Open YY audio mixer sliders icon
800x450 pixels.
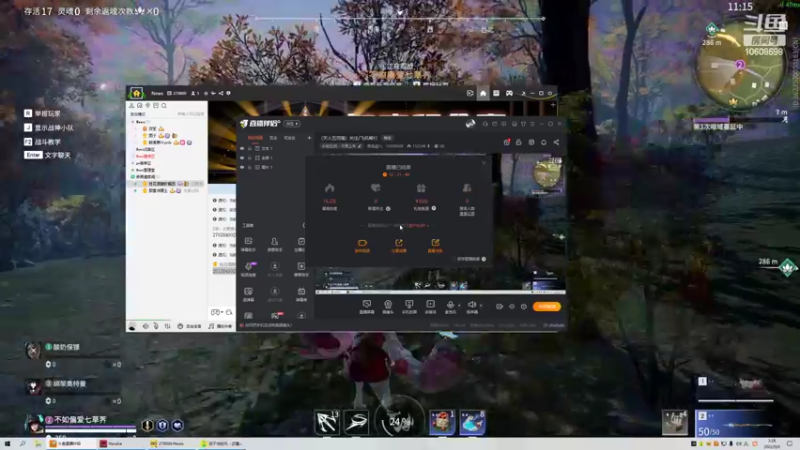(x=167, y=326)
